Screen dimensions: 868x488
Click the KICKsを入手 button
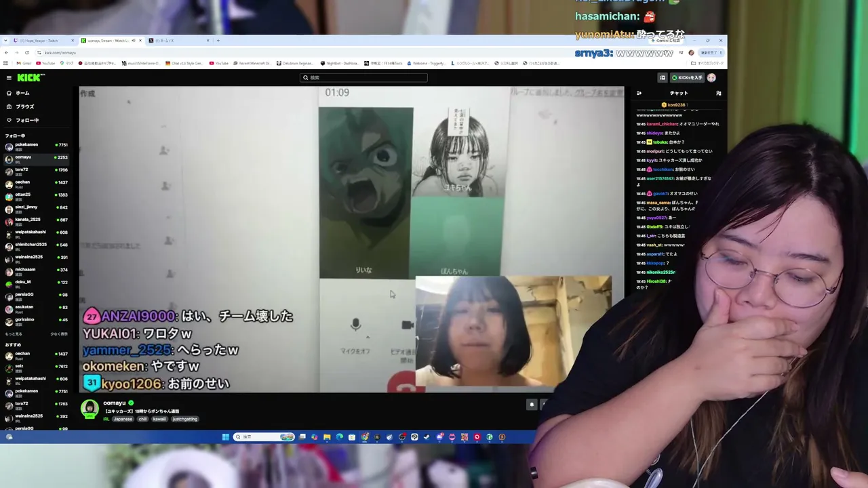[687, 77]
